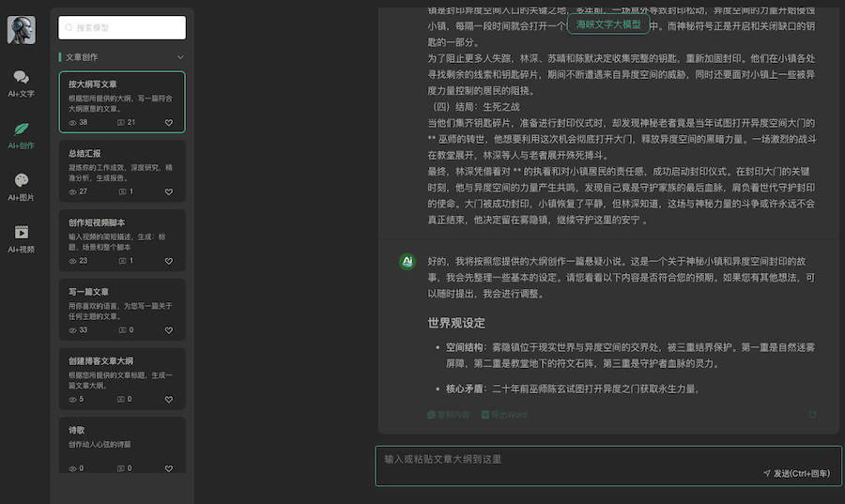Focus the article outline input box
The width and height of the screenshot is (845, 504).
563,459
